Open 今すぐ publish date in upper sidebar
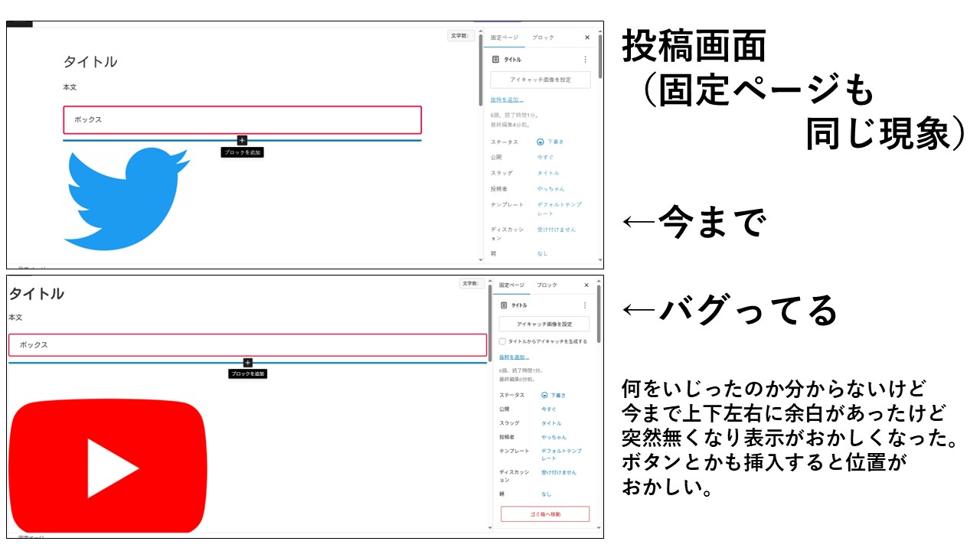This screenshot has width=980, height=551. [544, 157]
